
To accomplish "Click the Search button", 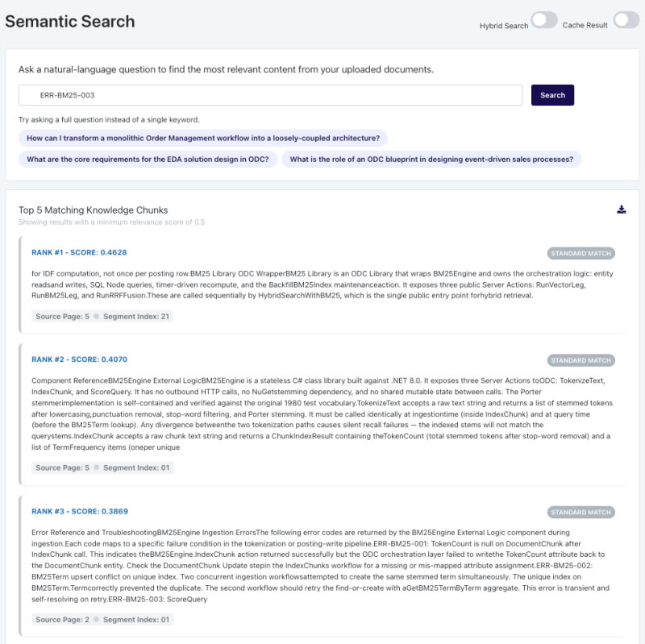I will coord(552,95).
